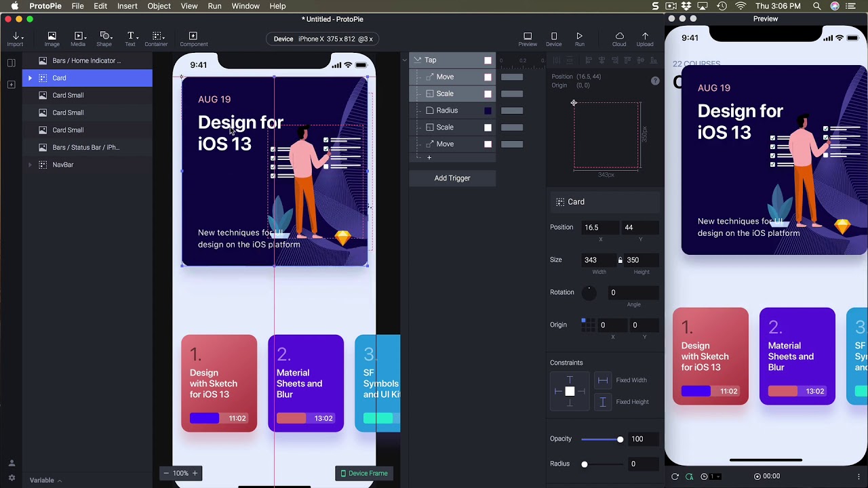Expand the Card layer
Image resolution: width=868 pixels, height=488 pixels.
pyautogui.click(x=30, y=78)
